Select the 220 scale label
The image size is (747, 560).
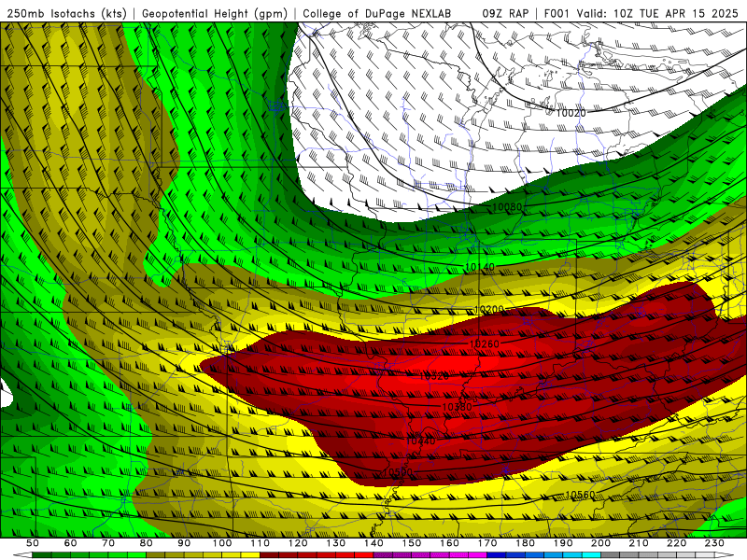676,543
